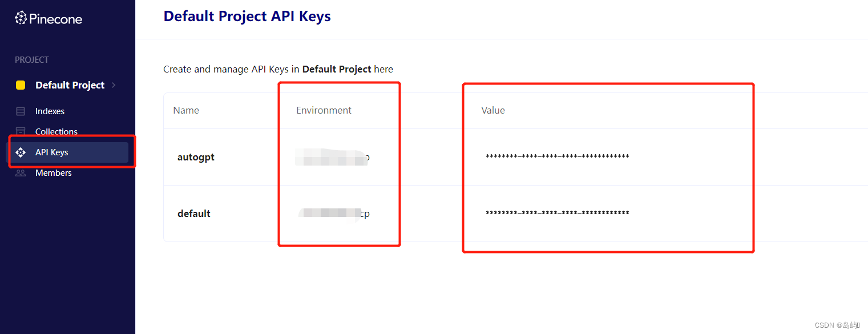Click the API Keys sidebar icon
This screenshot has height=334, width=868.
[x=21, y=152]
